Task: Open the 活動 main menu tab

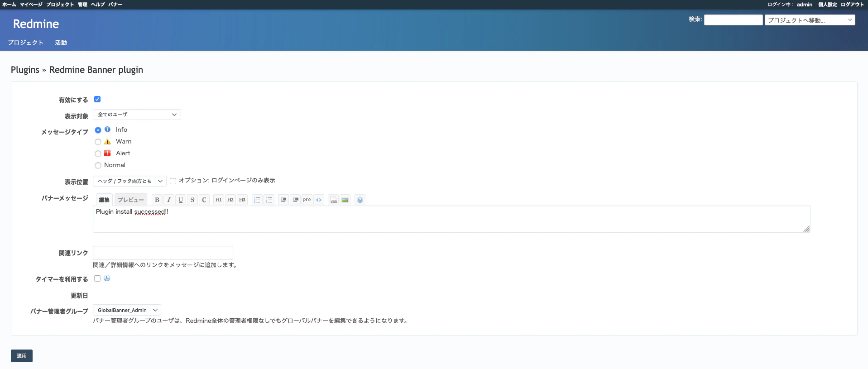Action: [x=61, y=43]
